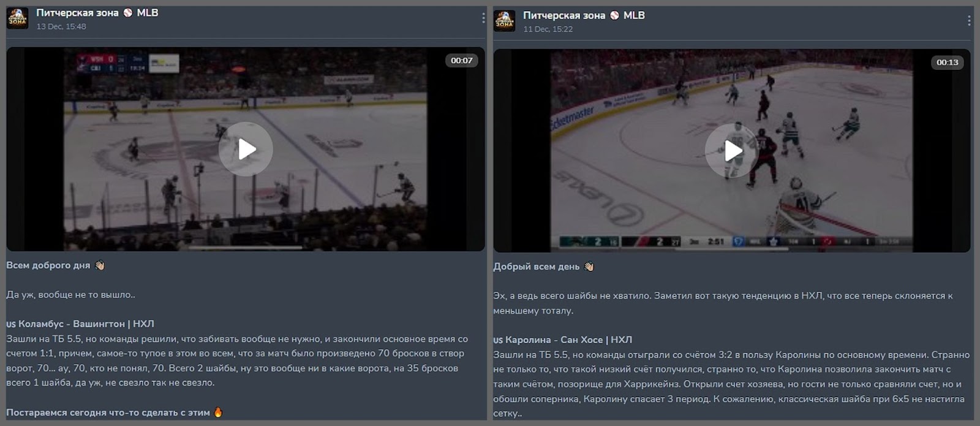Click the fire emoji ending the left post
The height and width of the screenshot is (426, 980).
(x=218, y=413)
